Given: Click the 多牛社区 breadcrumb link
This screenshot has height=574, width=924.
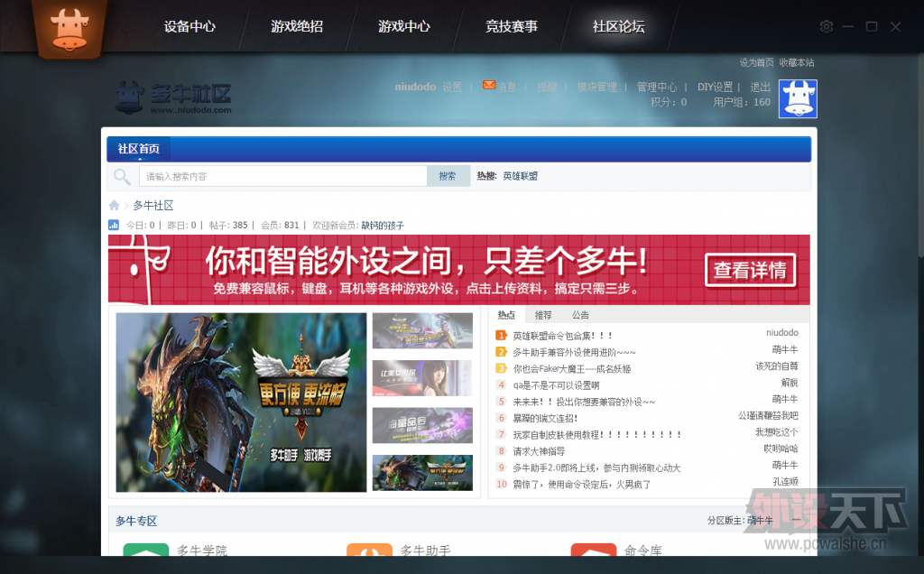Looking at the screenshot, I should coord(153,205).
